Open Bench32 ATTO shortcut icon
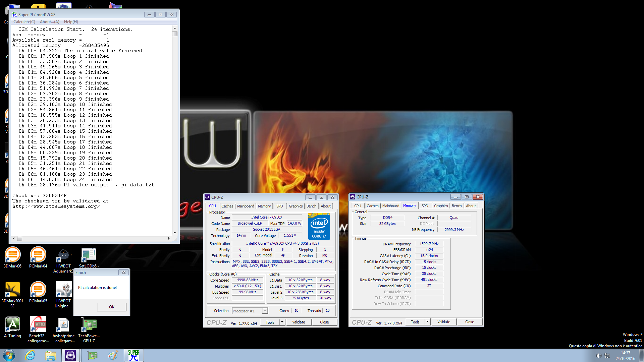 click(x=38, y=329)
